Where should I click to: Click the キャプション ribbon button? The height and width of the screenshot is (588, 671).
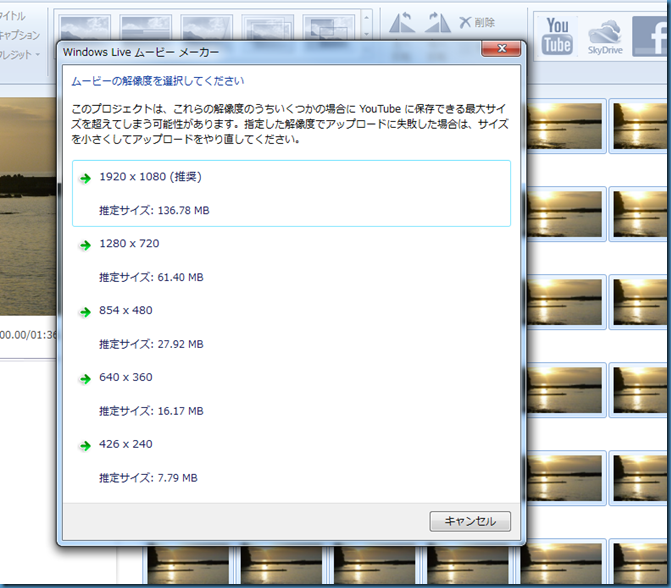[19, 35]
